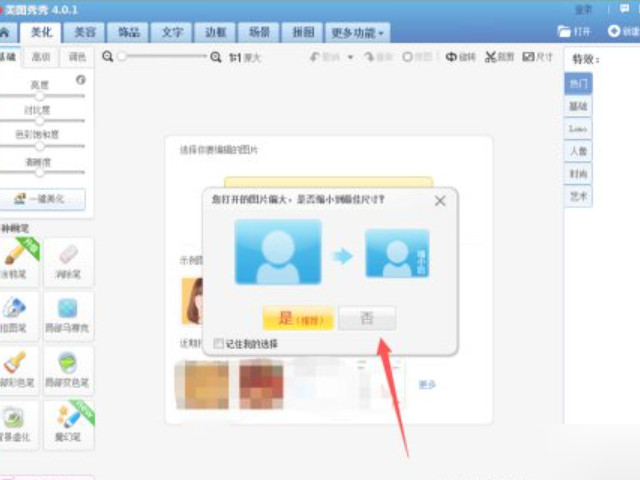Open the 饰品 tab
The image size is (640, 480).
(129, 32)
